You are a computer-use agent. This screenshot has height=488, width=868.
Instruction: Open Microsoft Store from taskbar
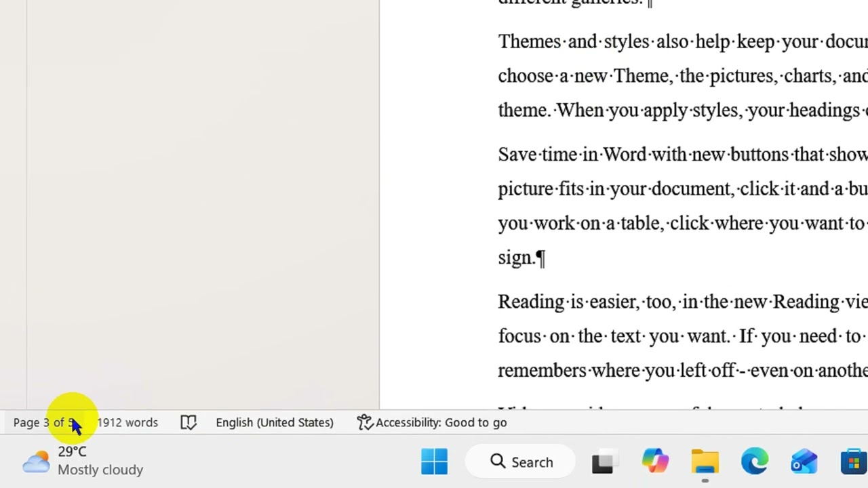854,462
